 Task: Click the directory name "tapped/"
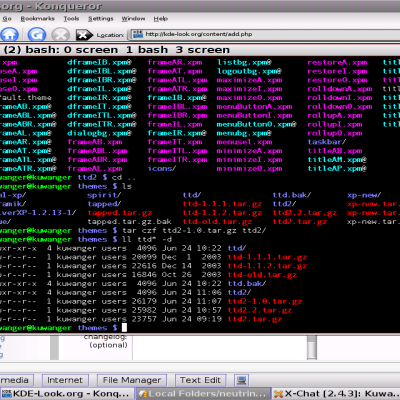[x=104, y=204]
